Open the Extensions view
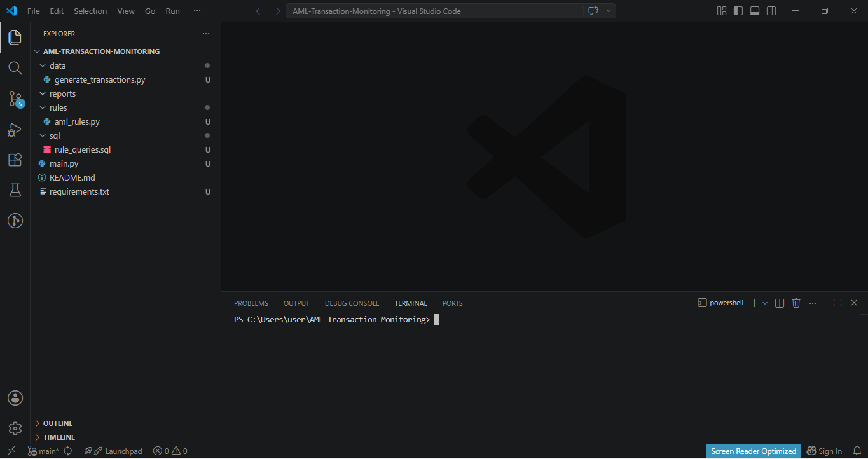The height and width of the screenshot is (459, 868). (x=15, y=160)
